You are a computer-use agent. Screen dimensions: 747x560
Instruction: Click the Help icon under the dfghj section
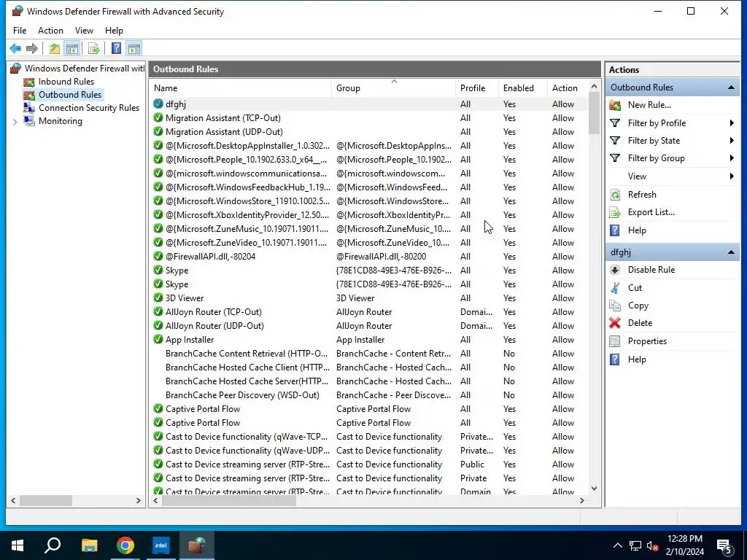click(x=615, y=359)
